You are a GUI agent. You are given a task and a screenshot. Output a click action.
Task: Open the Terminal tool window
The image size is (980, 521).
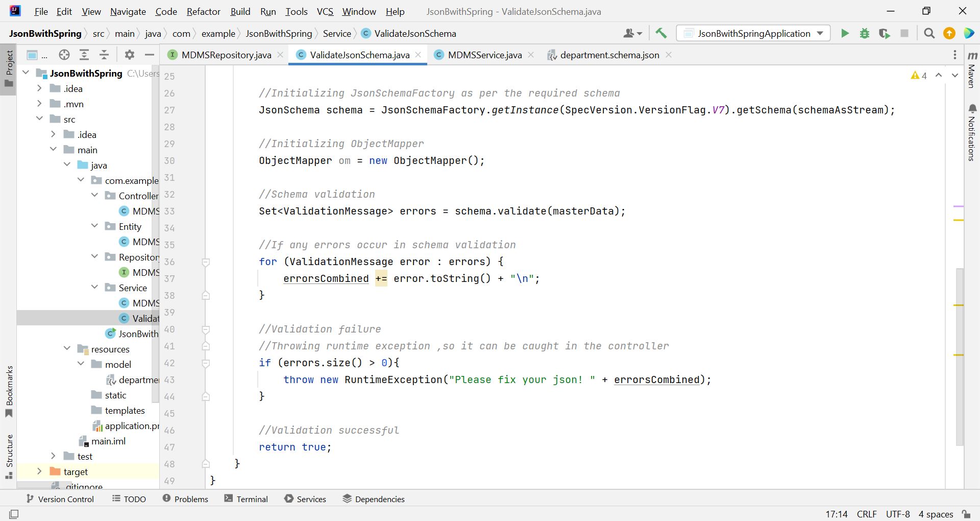click(246, 499)
